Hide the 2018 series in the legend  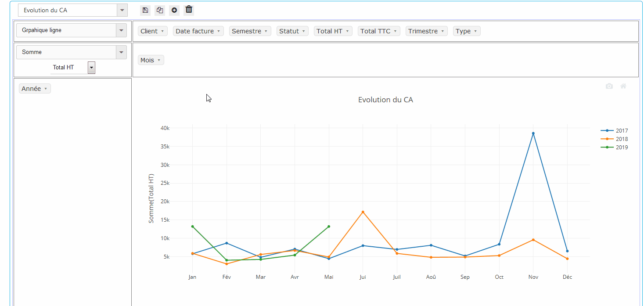[615, 139]
